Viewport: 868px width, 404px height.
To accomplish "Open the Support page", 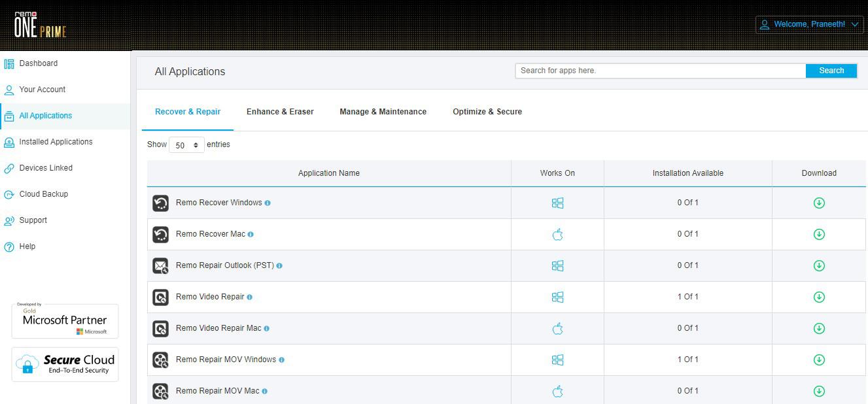I will point(33,220).
